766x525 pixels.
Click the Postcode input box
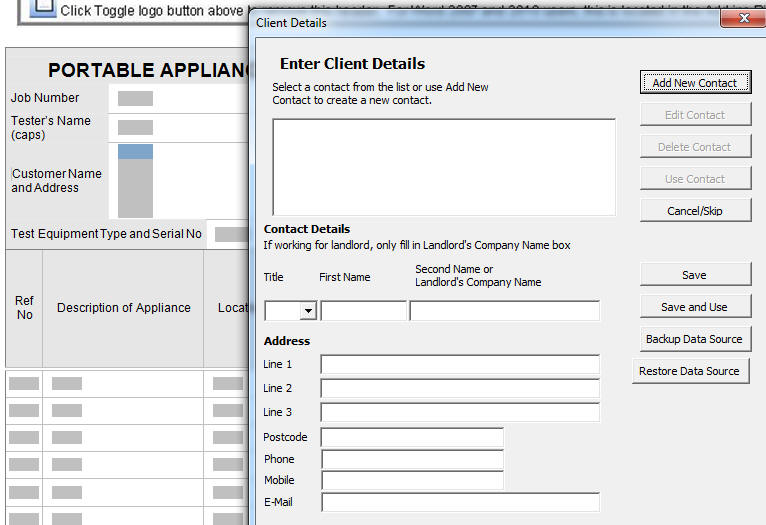[412, 437]
